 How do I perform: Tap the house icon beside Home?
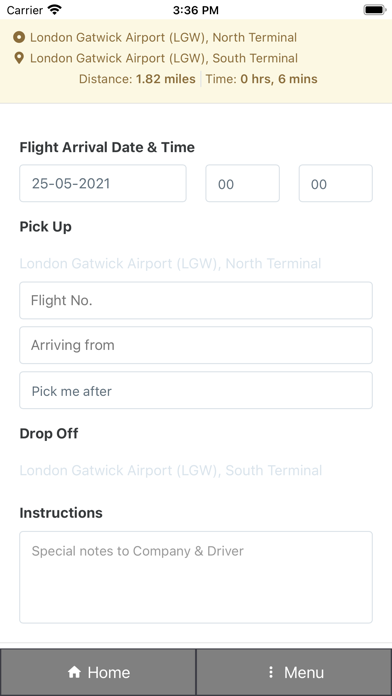74,672
